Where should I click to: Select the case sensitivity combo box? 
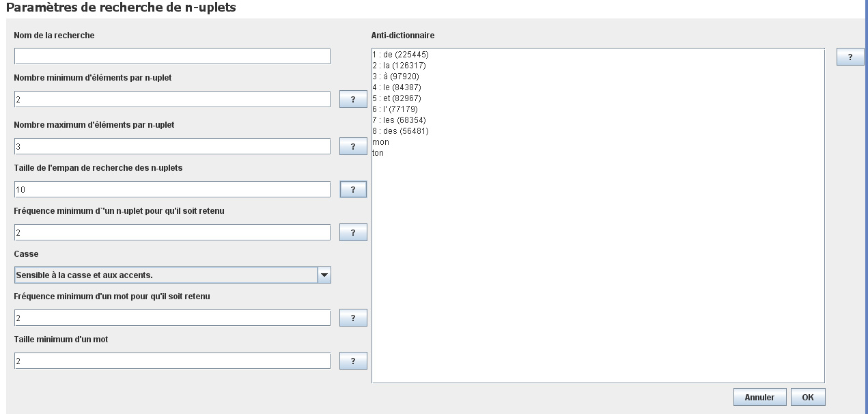[x=166, y=275]
